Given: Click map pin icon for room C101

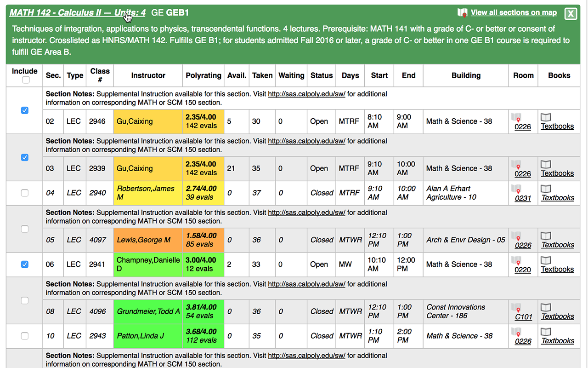Looking at the screenshot, I should coord(517,308).
